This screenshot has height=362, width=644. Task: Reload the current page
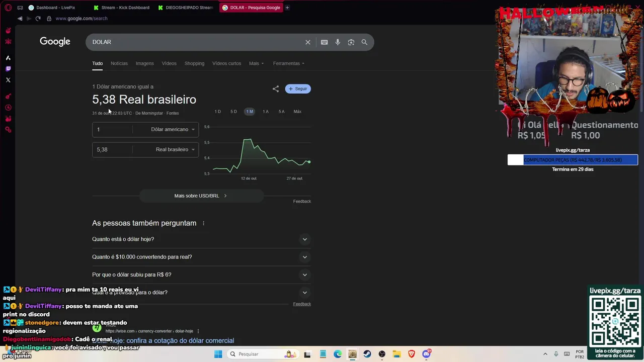click(x=38, y=19)
